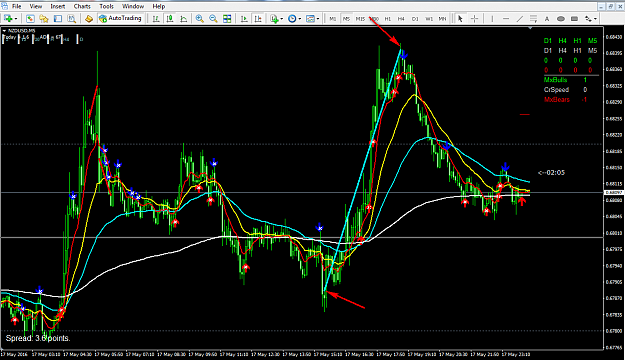The height and width of the screenshot is (361, 625).
Task: Select the MN timeframe button
Action: click(442, 19)
